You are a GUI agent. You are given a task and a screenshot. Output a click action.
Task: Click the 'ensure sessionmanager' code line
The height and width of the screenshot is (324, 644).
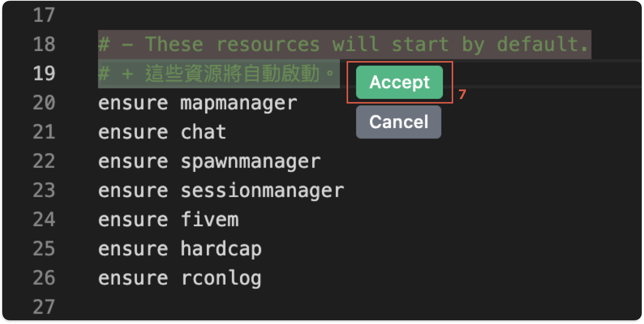click(221, 191)
